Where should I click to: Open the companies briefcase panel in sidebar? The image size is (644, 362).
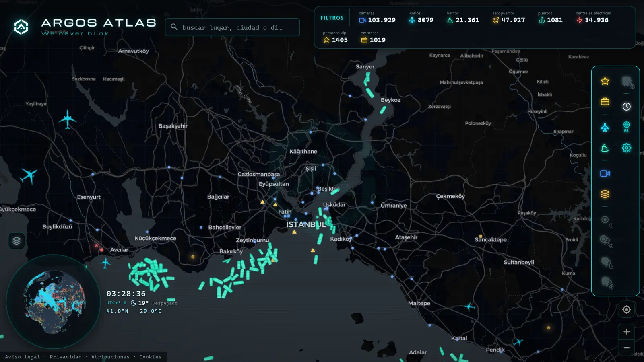605,101
